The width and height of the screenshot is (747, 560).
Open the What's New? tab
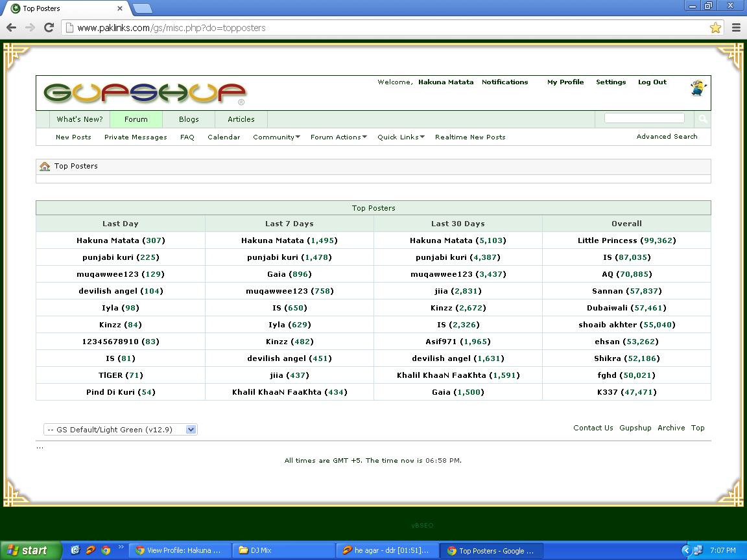tap(79, 119)
